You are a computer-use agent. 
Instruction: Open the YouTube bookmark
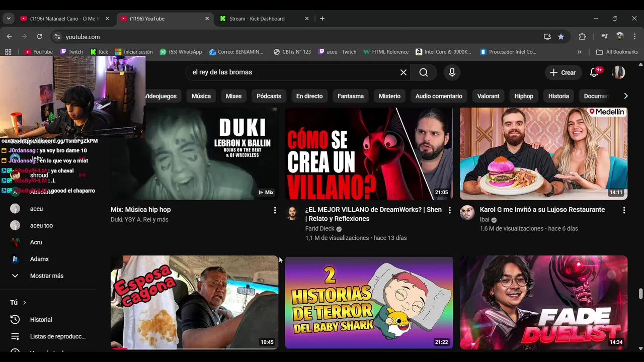click(x=39, y=52)
